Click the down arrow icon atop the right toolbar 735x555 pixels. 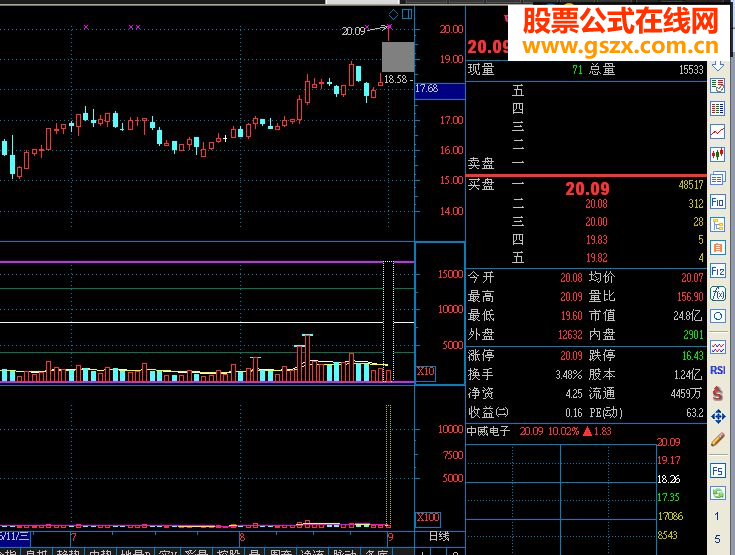pos(718,66)
